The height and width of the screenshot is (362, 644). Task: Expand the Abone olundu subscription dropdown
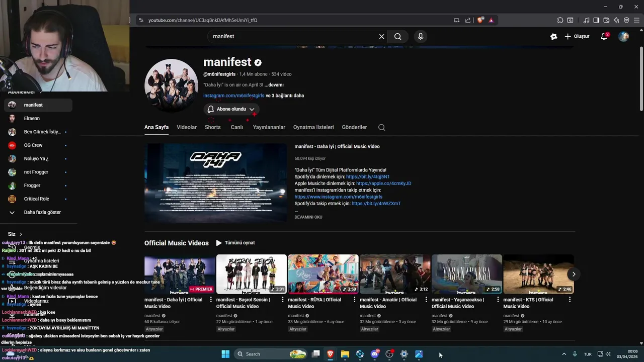tap(231, 109)
